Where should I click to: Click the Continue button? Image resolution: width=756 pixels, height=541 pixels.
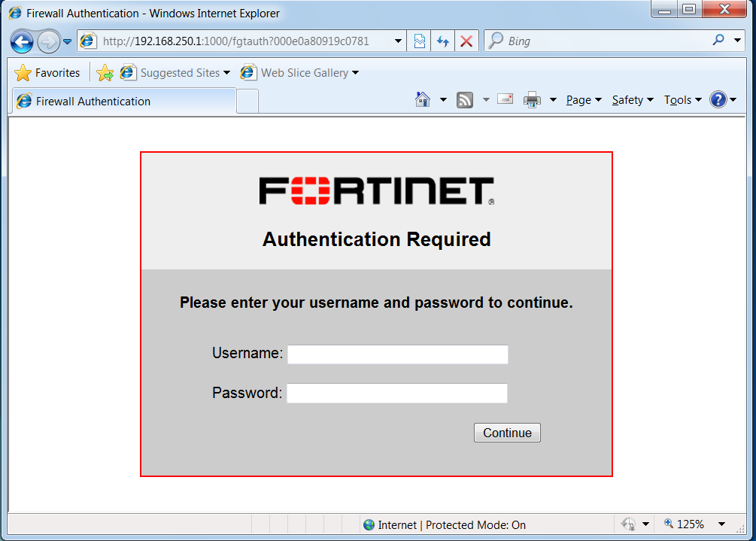point(507,433)
